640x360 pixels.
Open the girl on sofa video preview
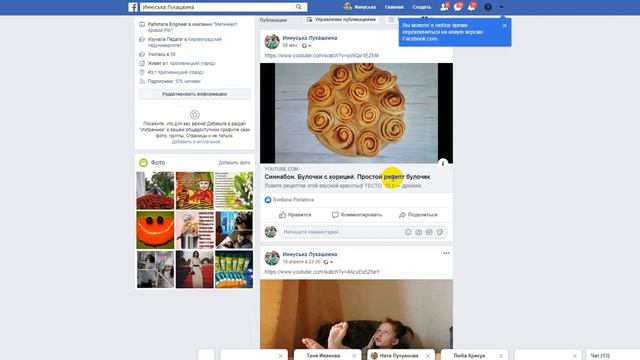(x=356, y=314)
